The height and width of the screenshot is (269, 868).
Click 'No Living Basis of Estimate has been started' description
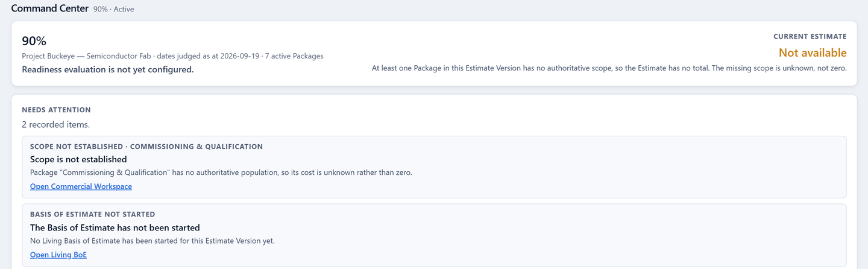pyautogui.click(x=153, y=241)
